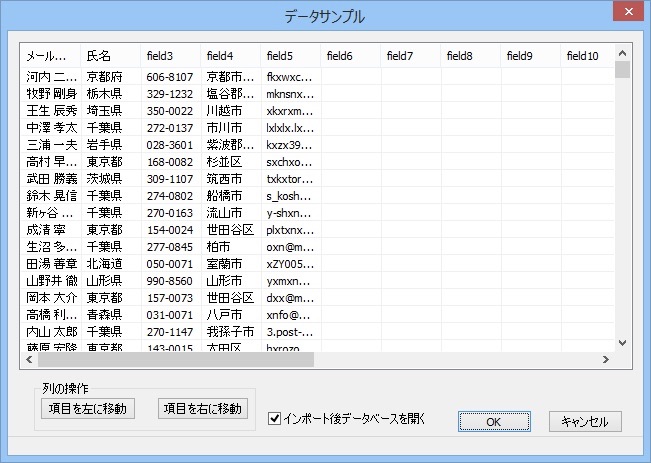
Task: Click the 室蘭市 cell
Action: (230, 264)
